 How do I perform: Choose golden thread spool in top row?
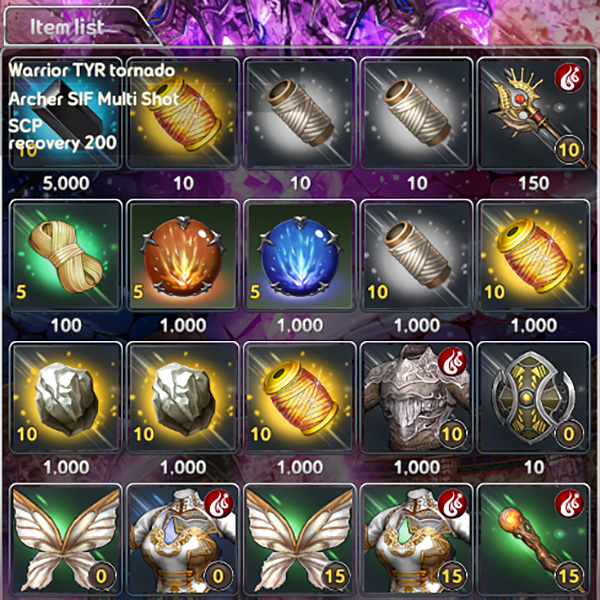coord(183,113)
